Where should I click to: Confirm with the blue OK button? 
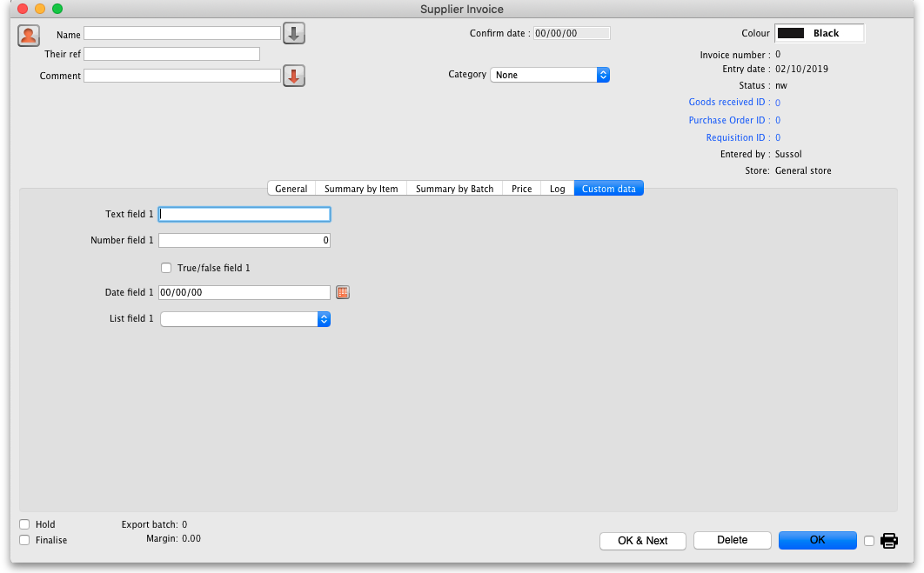coord(817,540)
